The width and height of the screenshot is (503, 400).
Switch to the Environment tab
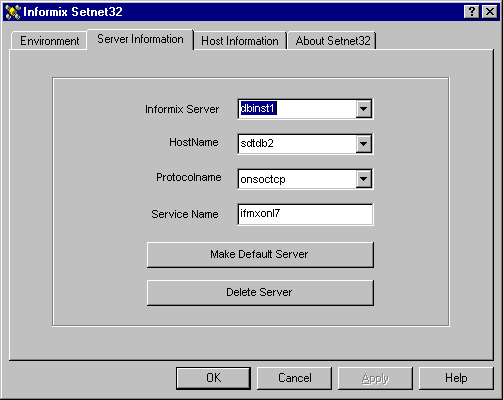point(49,41)
